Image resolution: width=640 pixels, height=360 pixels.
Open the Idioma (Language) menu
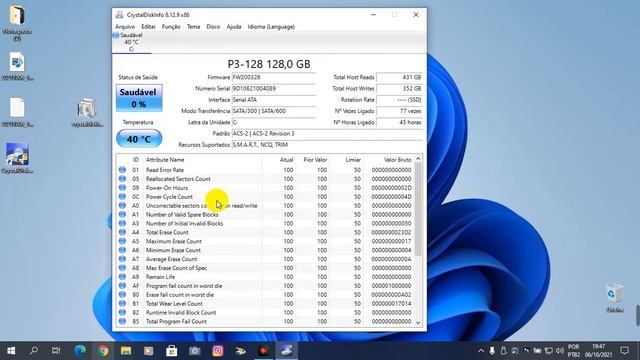(x=271, y=27)
